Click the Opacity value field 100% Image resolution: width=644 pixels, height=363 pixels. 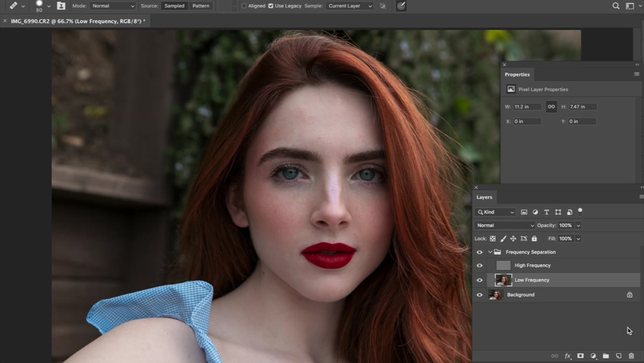[566, 226]
